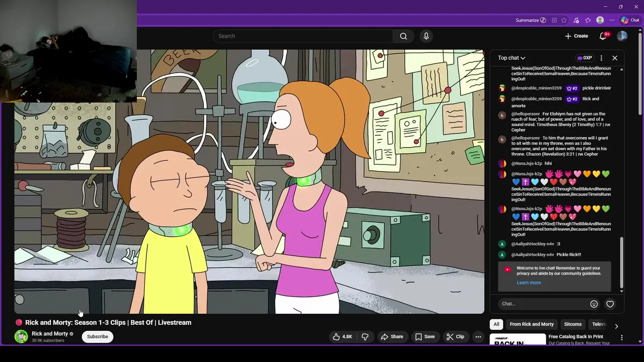Click the search magnifier button
This screenshot has width=644, height=362.
coord(404,36)
